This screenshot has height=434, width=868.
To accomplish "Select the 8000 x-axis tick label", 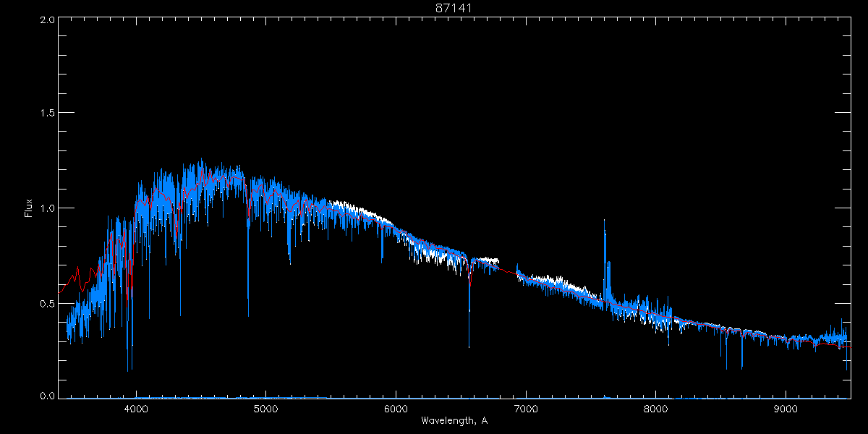I will pos(656,407).
